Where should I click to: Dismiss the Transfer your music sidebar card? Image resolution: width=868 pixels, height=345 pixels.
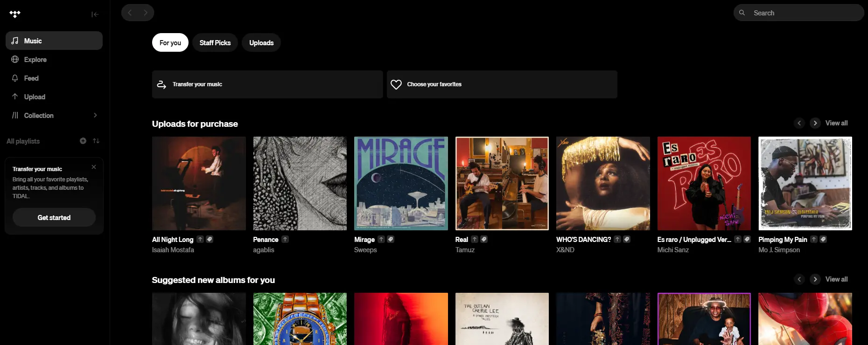point(94,167)
